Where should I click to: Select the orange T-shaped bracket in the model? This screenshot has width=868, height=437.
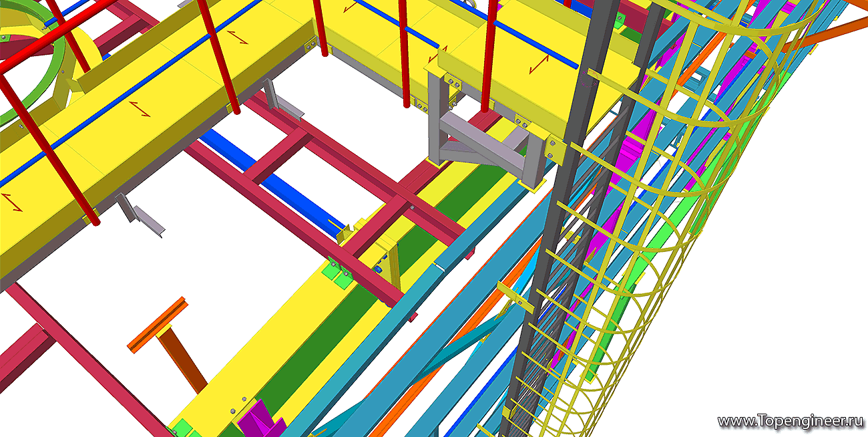point(167,334)
